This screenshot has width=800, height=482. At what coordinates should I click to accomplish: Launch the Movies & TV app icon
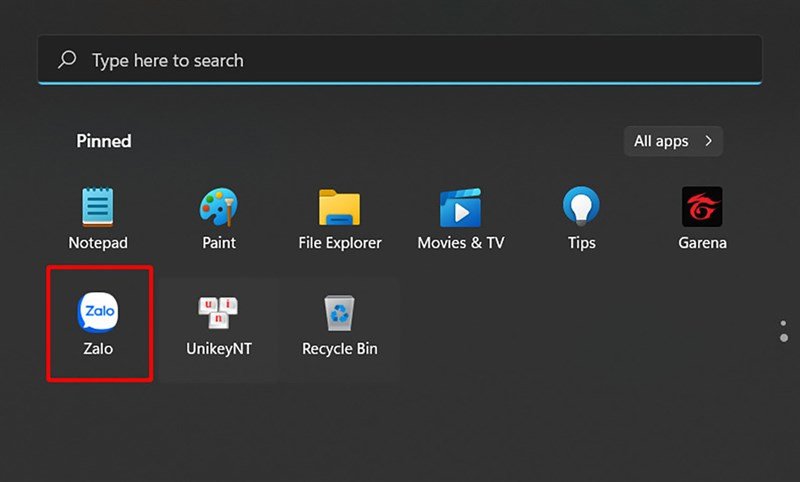click(460, 207)
